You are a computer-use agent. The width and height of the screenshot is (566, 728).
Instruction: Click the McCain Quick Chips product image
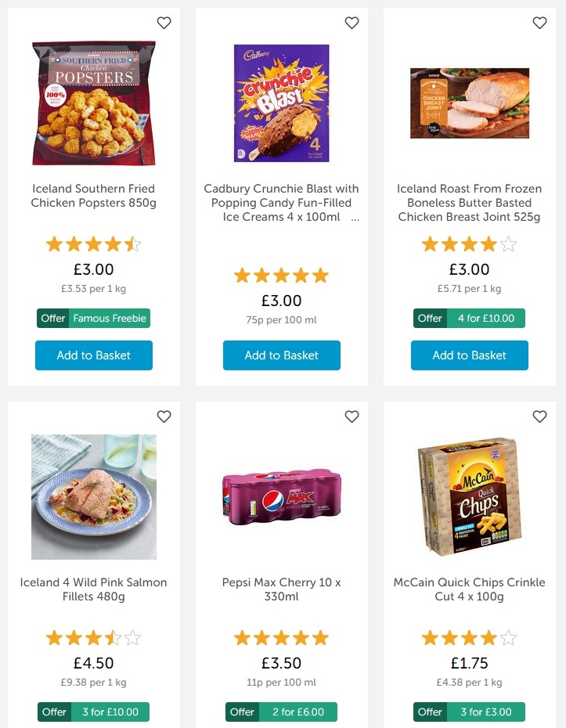click(x=469, y=496)
